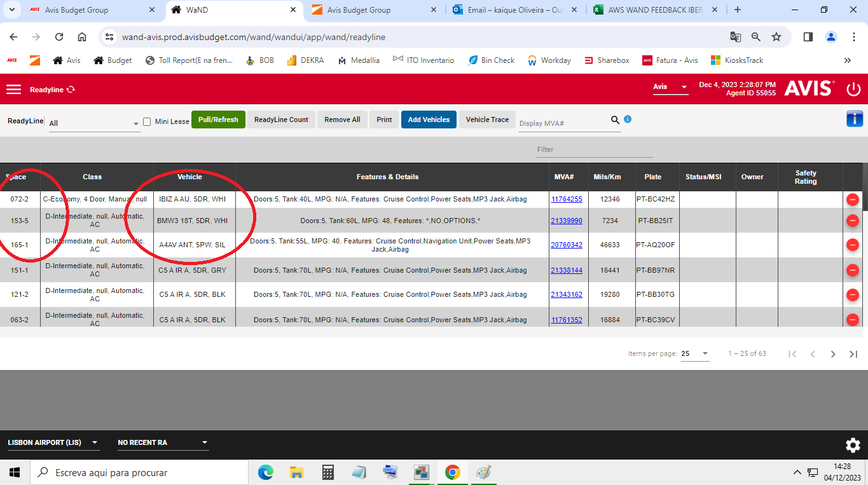This screenshot has width=868, height=485.
Task: Open MVA link 21338144
Action: 567,270
